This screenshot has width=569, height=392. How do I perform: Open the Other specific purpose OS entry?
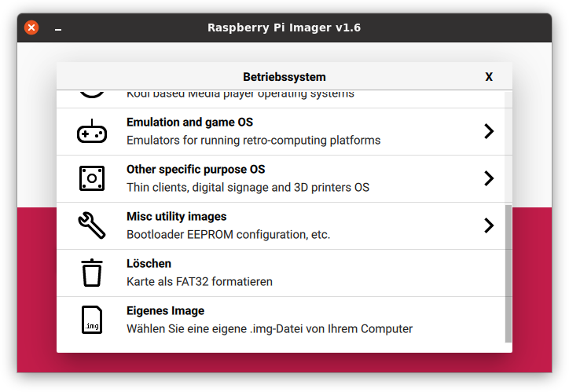coord(281,179)
